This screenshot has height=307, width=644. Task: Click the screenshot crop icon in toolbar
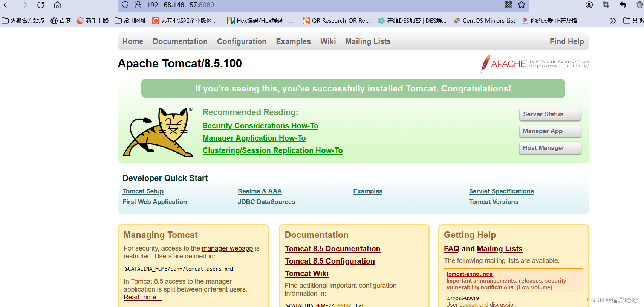(606, 5)
